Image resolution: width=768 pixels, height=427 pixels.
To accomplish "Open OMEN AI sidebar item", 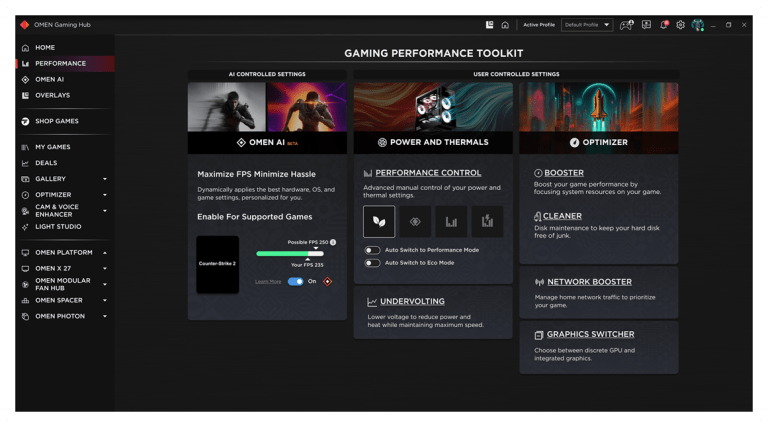I will [x=49, y=80].
